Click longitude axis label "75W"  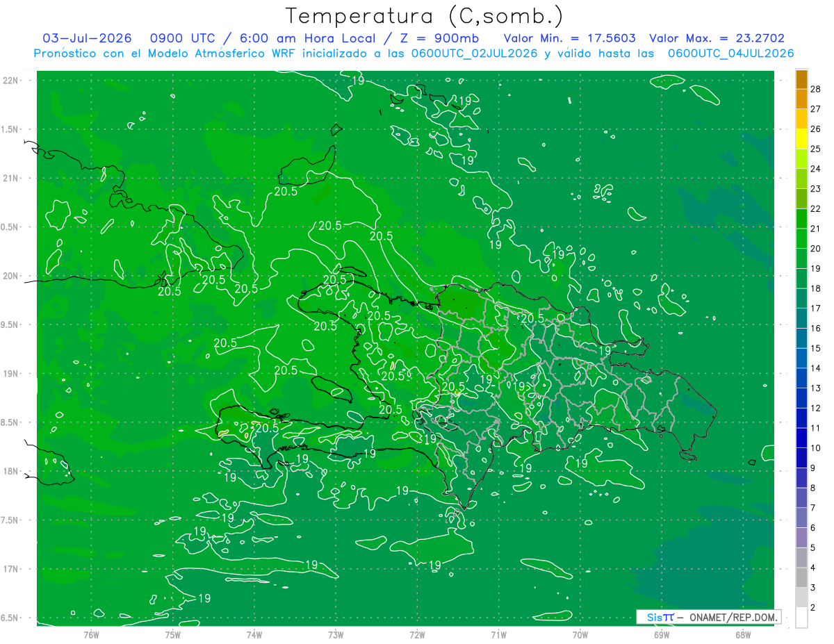(172, 635)
